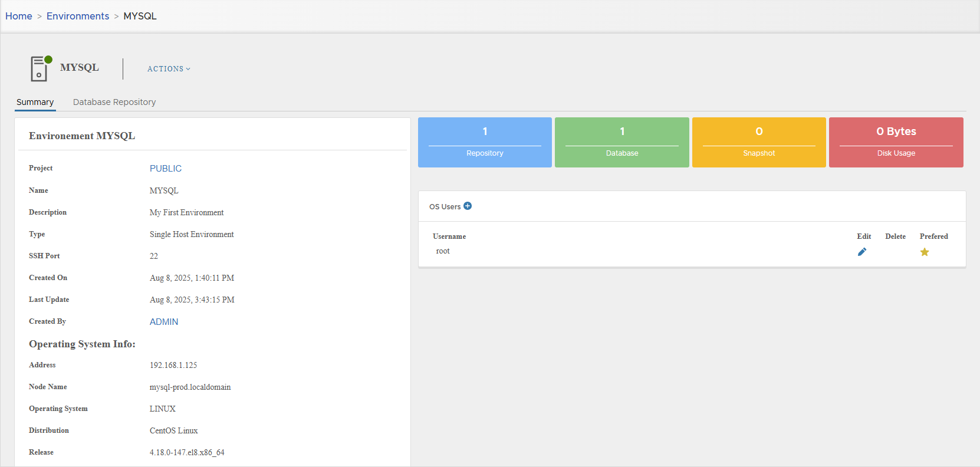
Task: Click the MYSQL breadcrumb current page
Action: [x=140, y=16]
